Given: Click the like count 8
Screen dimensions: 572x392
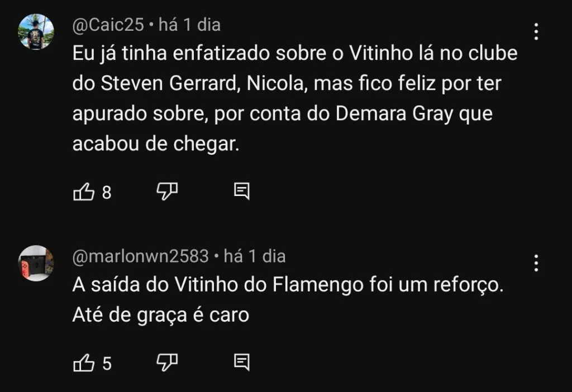Looking at the screenshot, I should tap(107, 193).
